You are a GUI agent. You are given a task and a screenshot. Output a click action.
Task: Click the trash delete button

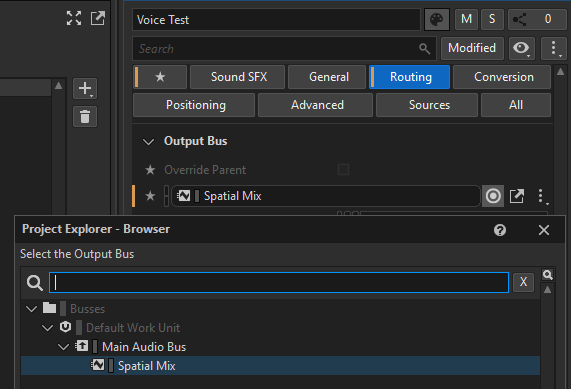point(85,117)
